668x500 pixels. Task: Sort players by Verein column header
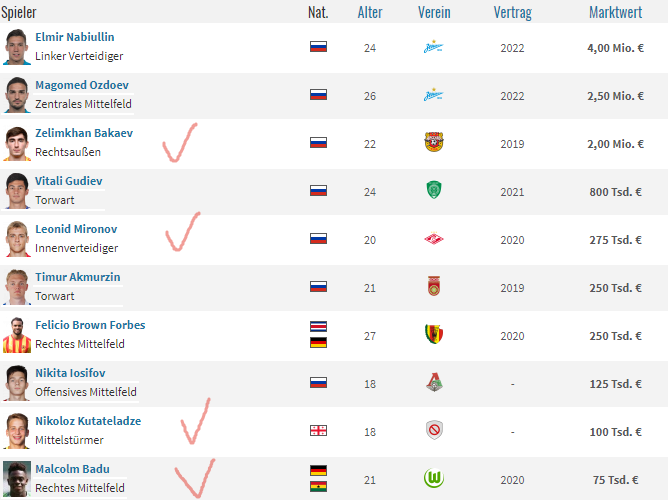point(434,12)
